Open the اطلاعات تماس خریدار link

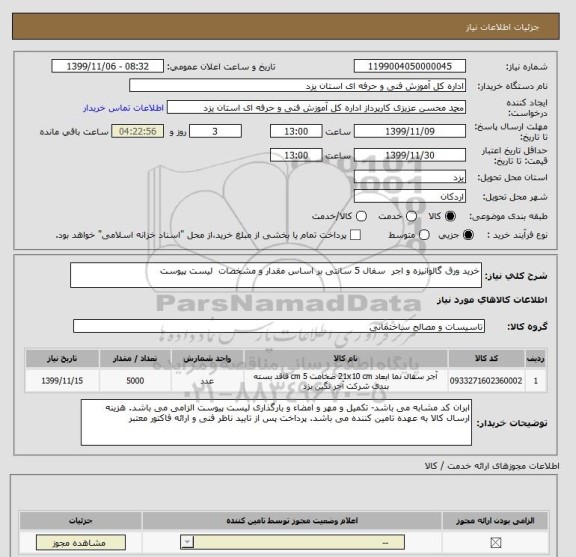123,108
